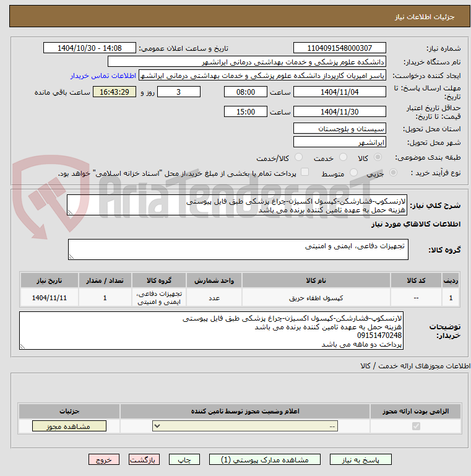Click the response deadline date 1404/11/04
The width and height of the screenshot is (471, 476).
click(340, 92)
